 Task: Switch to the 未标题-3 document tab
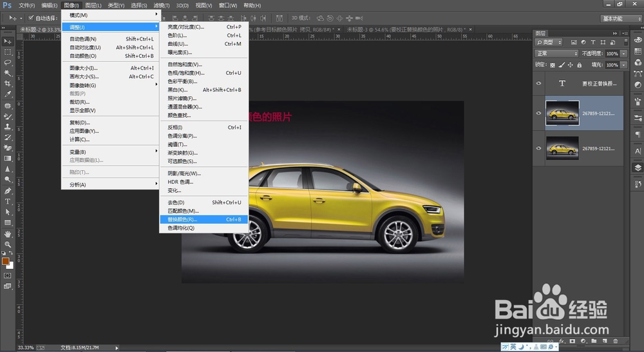pyautogui.click(x=406, y=30)
